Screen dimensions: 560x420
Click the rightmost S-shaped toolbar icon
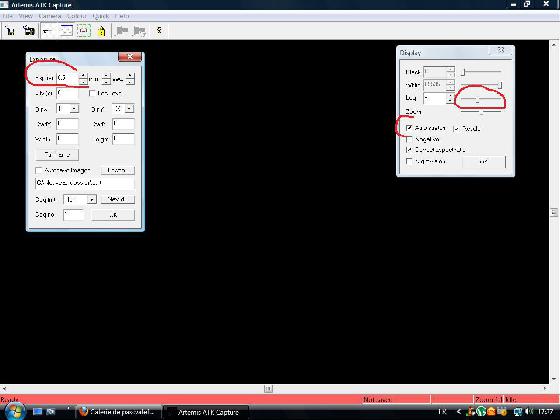(159, 30)
